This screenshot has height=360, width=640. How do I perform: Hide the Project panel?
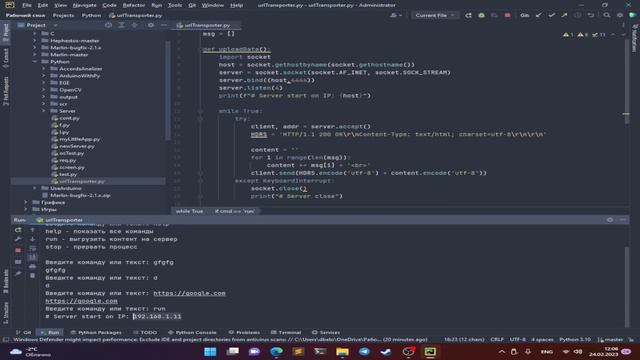point(164,25)
